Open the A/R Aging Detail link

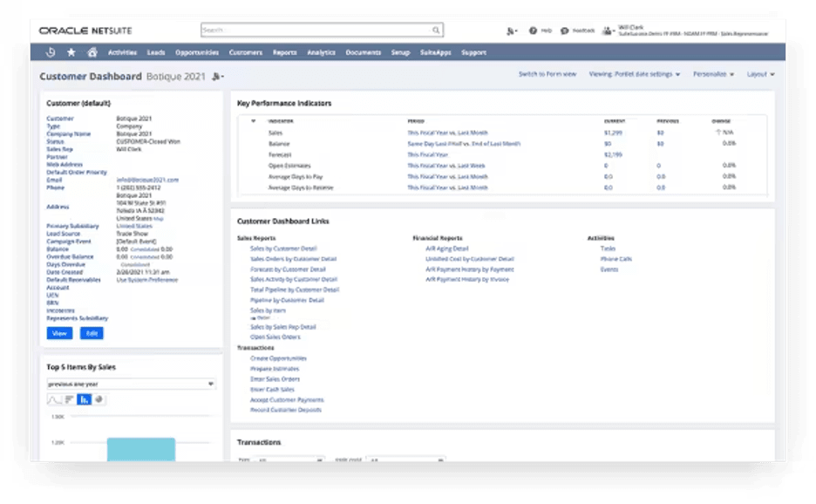pyautogui.click(x=446, y=249)
